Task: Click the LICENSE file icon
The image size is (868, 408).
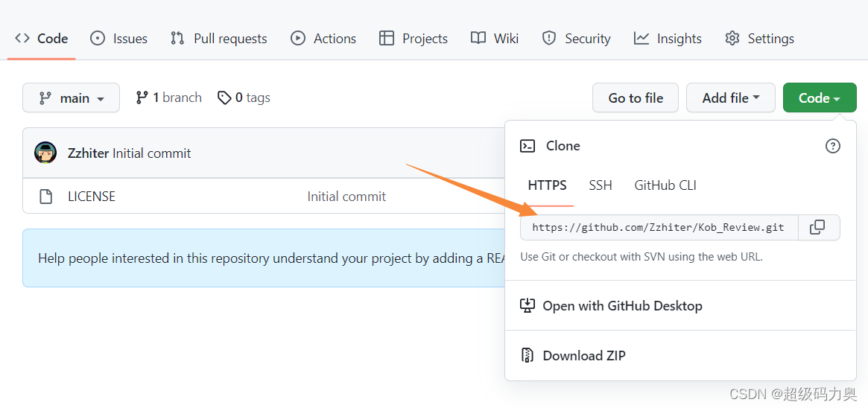Action: (46, 197)
